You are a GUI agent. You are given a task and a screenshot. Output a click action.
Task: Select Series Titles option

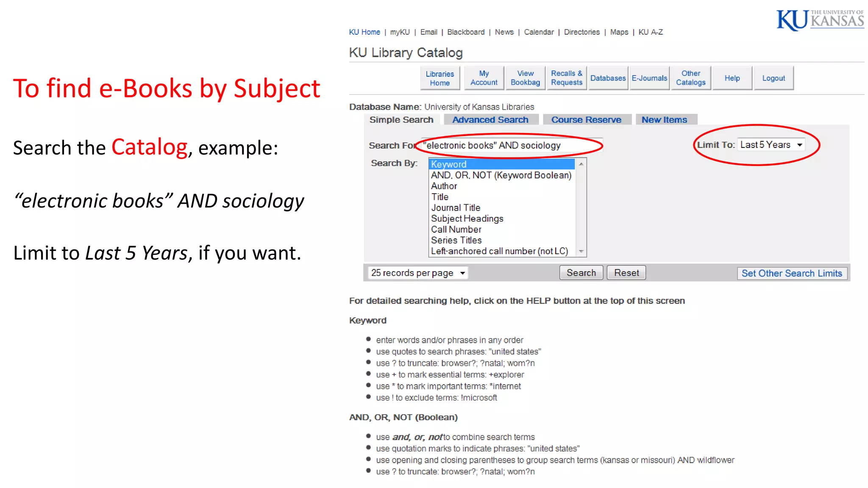coord(502,240)
